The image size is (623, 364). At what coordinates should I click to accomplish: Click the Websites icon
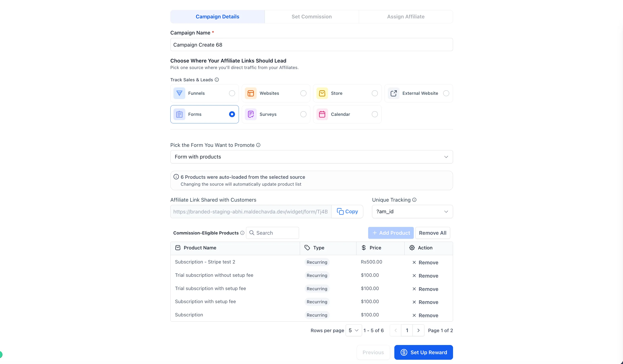[x=251, y=93]
